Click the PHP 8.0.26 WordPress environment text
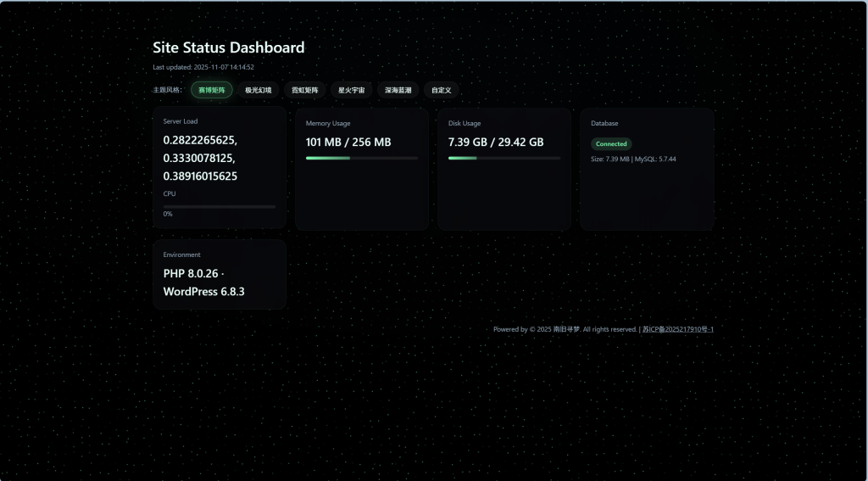This screenshot has height=481, width=868. point(204,282)
